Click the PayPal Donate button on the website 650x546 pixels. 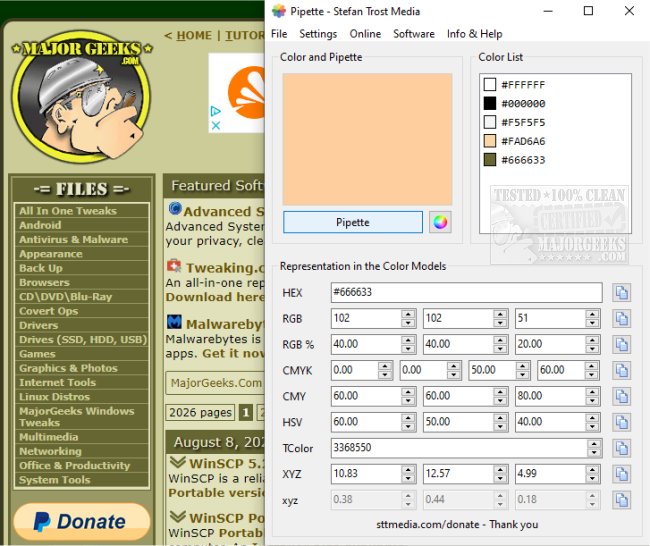tap(82, 522)
